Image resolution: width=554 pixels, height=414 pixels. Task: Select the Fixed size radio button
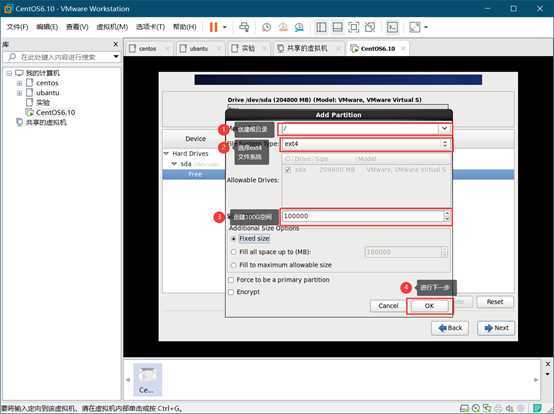(234, 239)
